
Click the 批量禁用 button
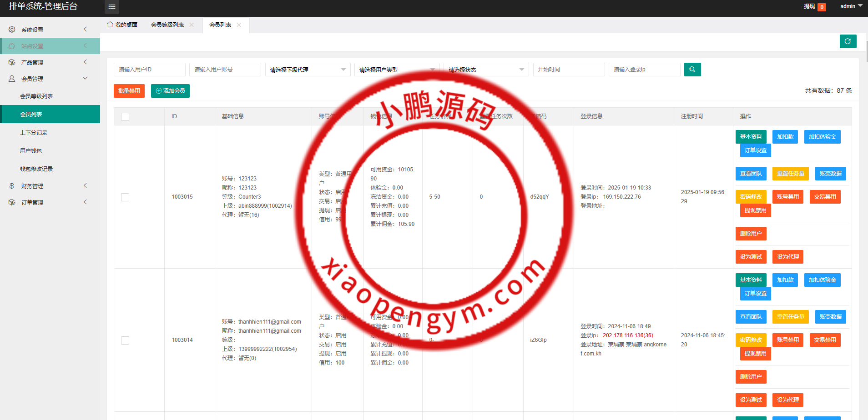click(129, 91)
